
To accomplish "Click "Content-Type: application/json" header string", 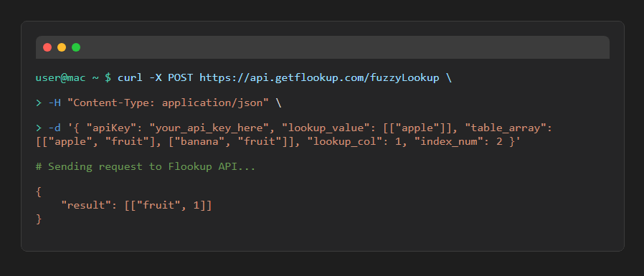I will pos(168,103).
